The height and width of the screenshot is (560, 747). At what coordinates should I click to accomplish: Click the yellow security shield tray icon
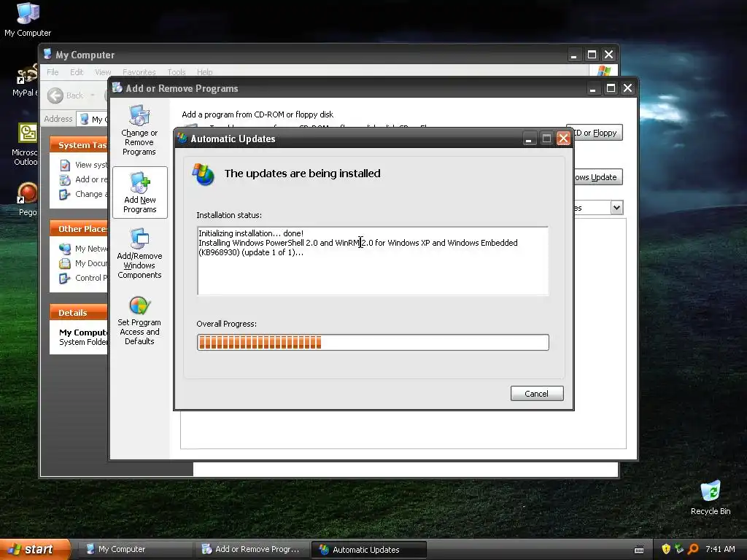[666, 549]
